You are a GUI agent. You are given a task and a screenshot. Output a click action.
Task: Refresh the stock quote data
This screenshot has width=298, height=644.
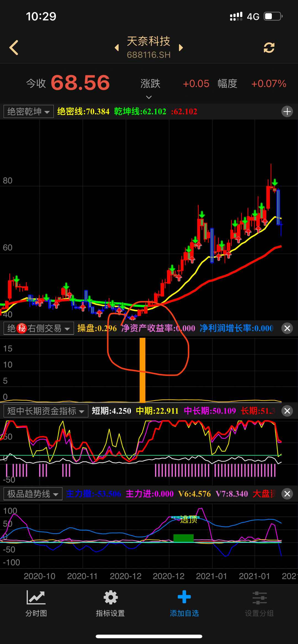click(269, 47)
